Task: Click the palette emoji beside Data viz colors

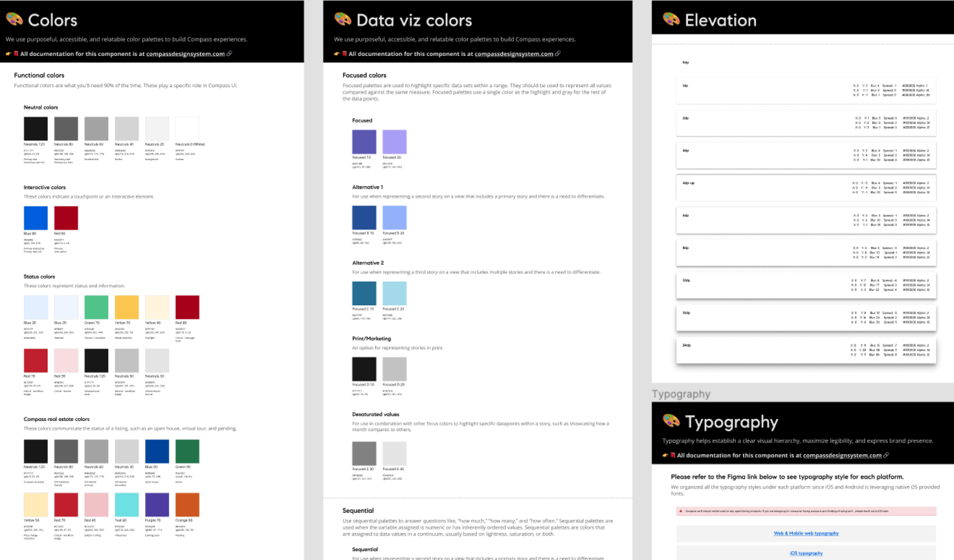Action: coord(343,20)
